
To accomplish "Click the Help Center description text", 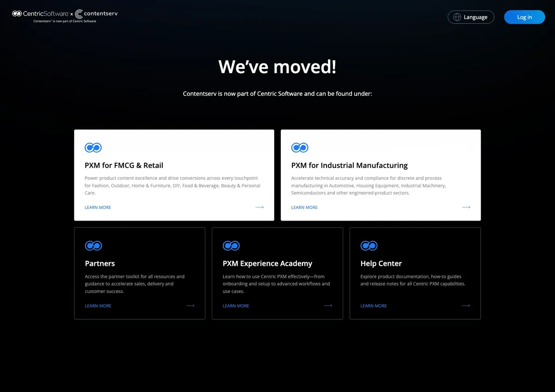I will click(413, 280).
